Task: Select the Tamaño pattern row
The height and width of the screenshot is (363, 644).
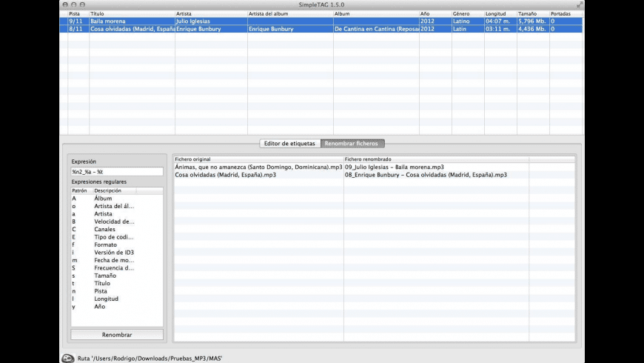Action: click(x=117, y=276)
